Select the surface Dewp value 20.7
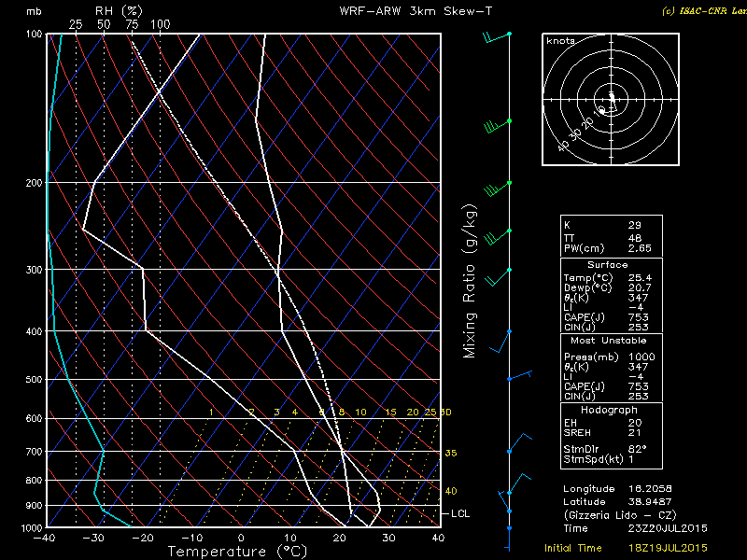Screen dimensions: 747x560 [640, 287]
